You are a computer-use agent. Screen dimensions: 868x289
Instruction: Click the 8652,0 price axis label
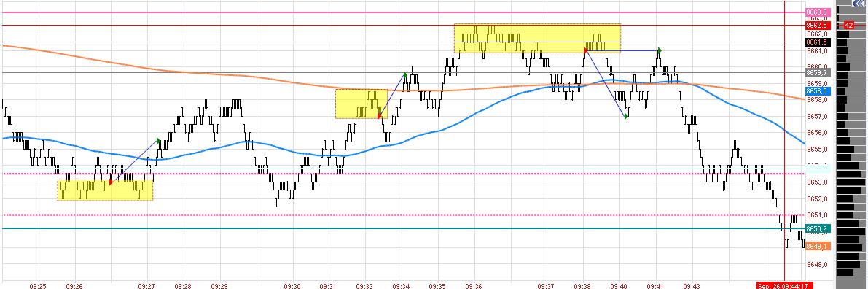818,199
